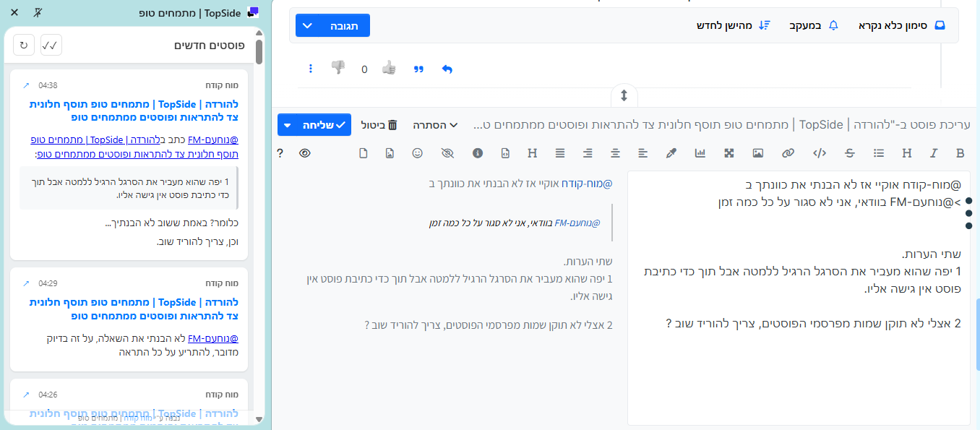
Task: Refresh the פוסטים חדשים panel
Action: [22, 45]
